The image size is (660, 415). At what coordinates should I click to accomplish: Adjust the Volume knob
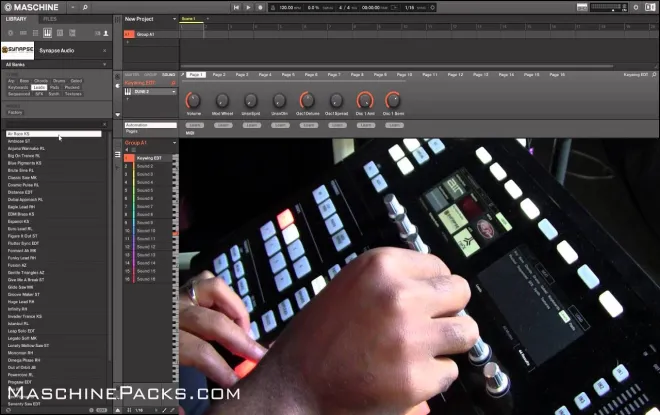point(193,101)
